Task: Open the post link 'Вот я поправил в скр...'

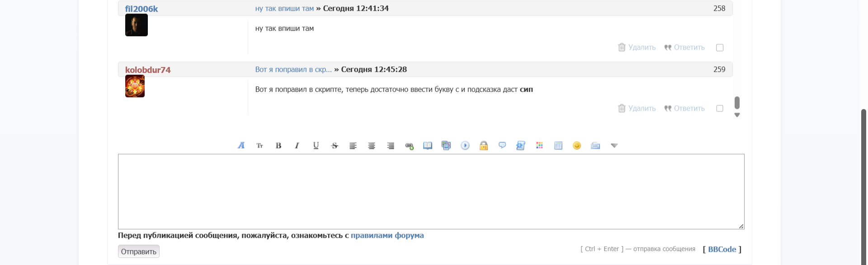Action: coord(293,70)
